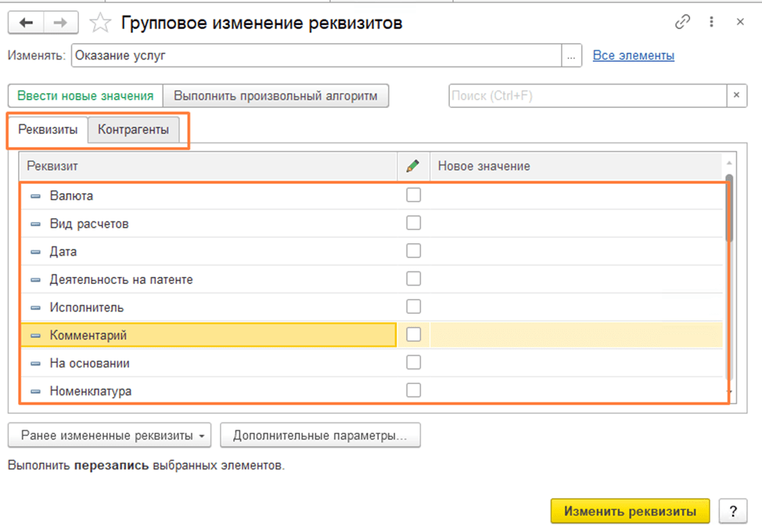Open selection list with ellipsis button next to Изменять

click(x=573, y=56)
